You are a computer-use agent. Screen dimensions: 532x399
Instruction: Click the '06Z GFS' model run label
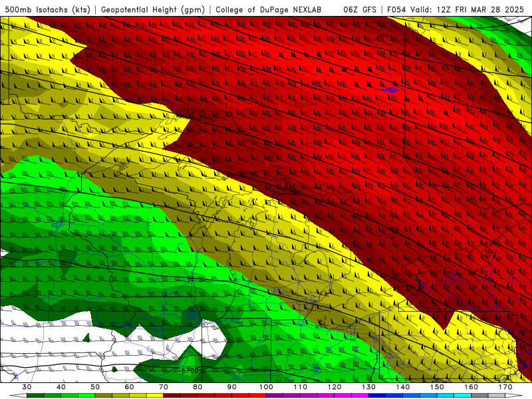pos(360,10)
